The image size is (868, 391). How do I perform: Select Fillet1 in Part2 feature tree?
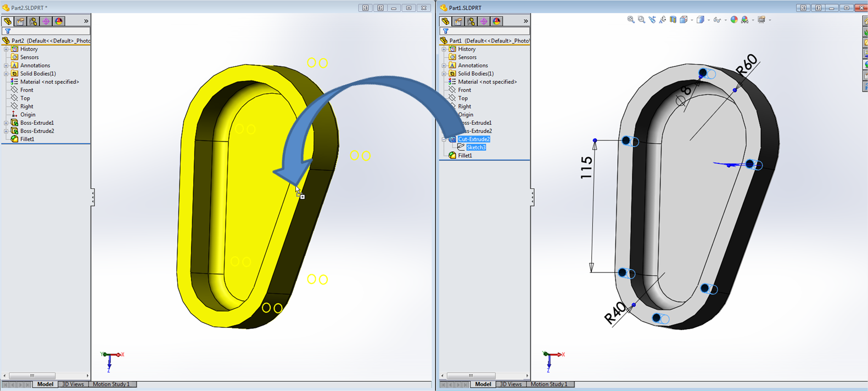[x=27, y=139]
